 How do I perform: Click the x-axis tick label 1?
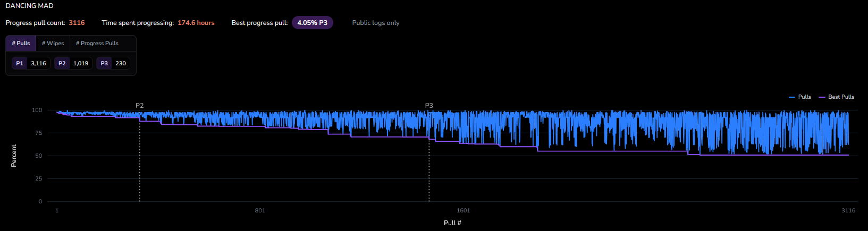pos(57,211)
